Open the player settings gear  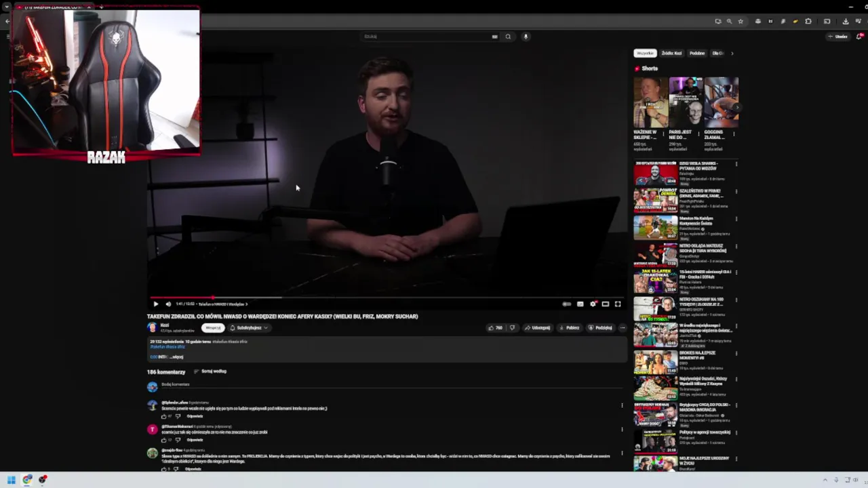click(593, 304)
